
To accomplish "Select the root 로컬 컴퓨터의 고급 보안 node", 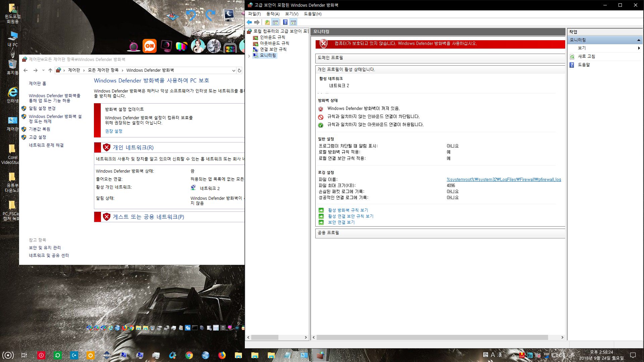I will [x=281, y=31].
